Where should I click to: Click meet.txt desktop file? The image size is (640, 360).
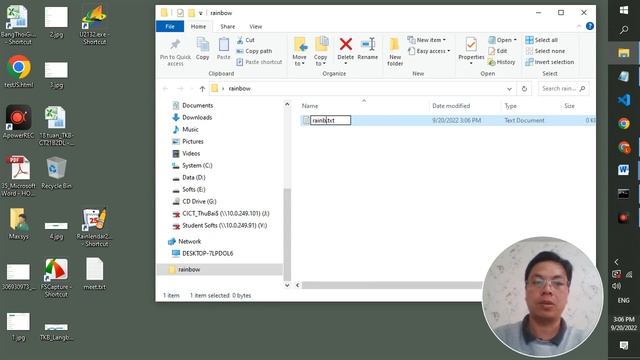click(x=95, y=273)
